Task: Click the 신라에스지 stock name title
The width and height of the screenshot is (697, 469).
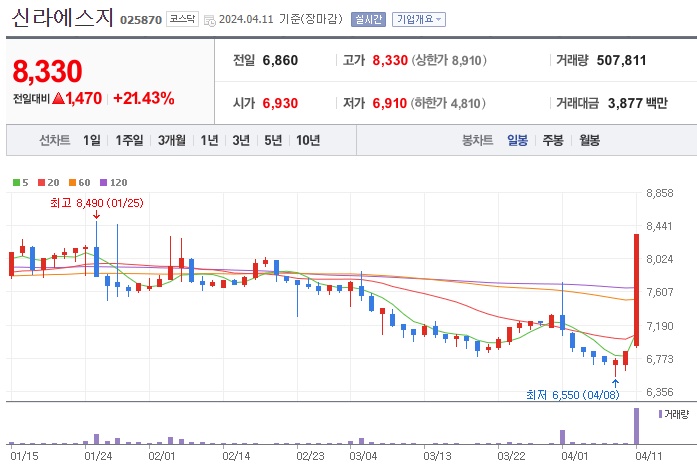Action: (62, 18)
